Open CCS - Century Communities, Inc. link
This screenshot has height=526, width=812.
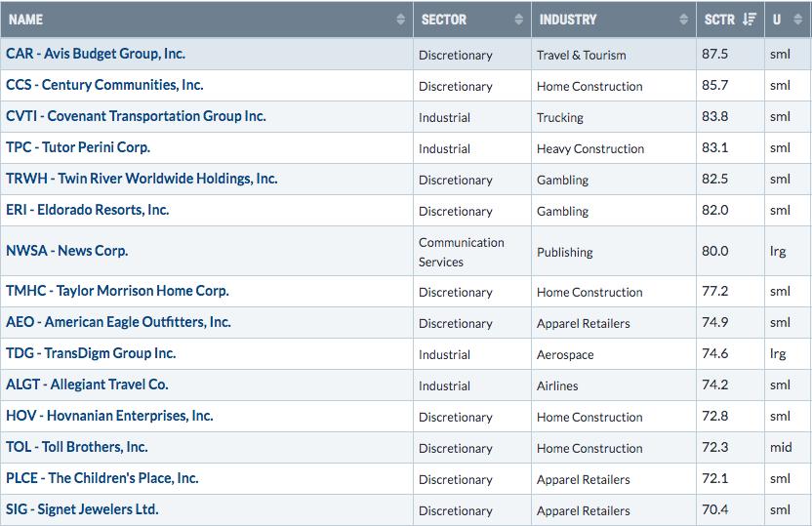(104, 85)
